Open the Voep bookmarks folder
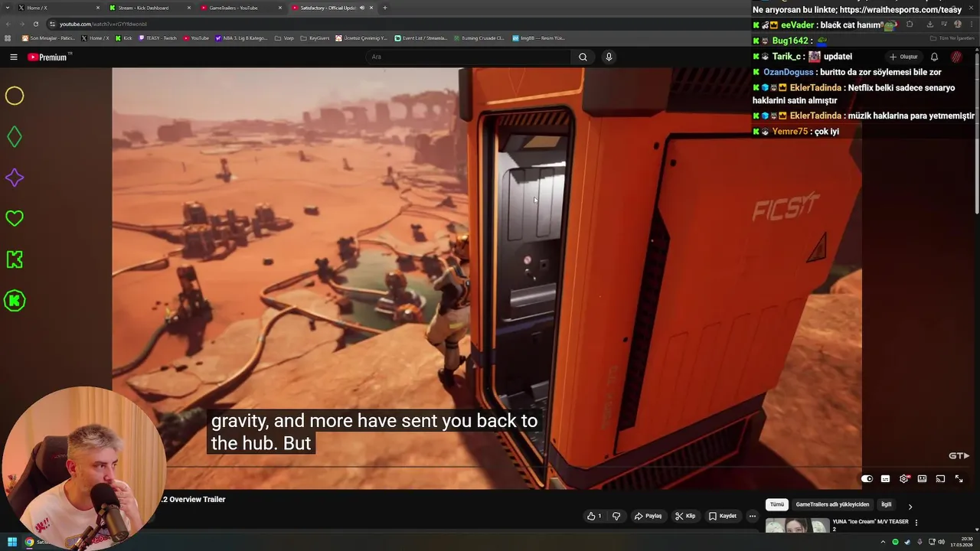The width and height of the screenshot is (980, 551). tap(284, 38)
